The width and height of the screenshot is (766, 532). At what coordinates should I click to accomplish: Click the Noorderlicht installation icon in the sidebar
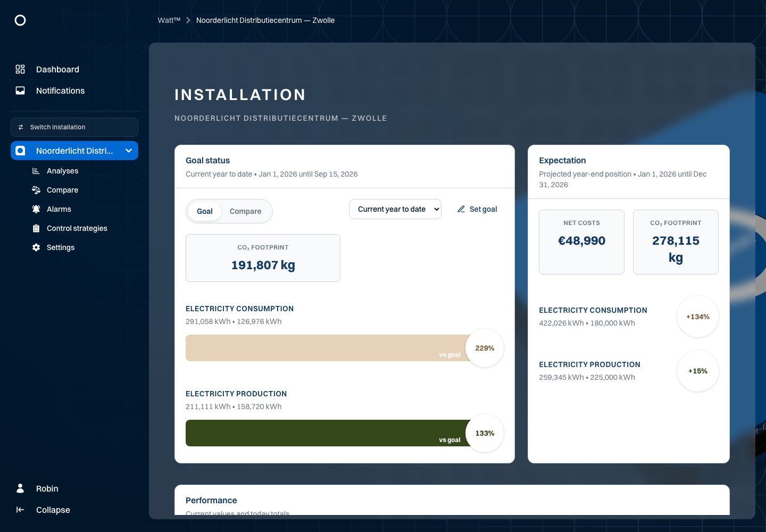[20, 151]
